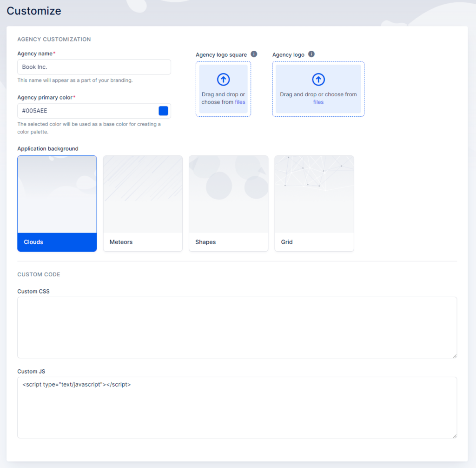
Task: Click the Agency name input field
Action: point(94,67)
